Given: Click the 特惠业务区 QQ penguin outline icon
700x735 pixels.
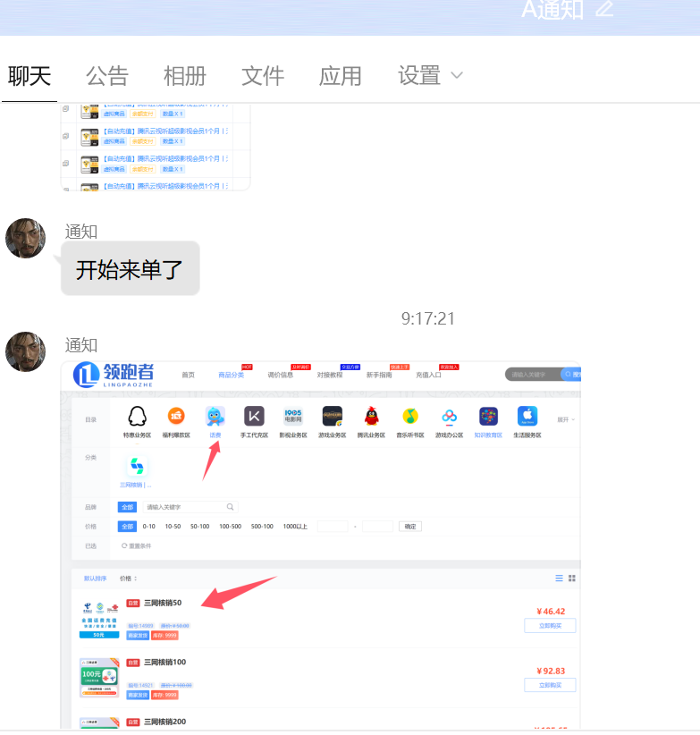Looking at the screenshot, I should pyautogui.click(x=137, y=416).
